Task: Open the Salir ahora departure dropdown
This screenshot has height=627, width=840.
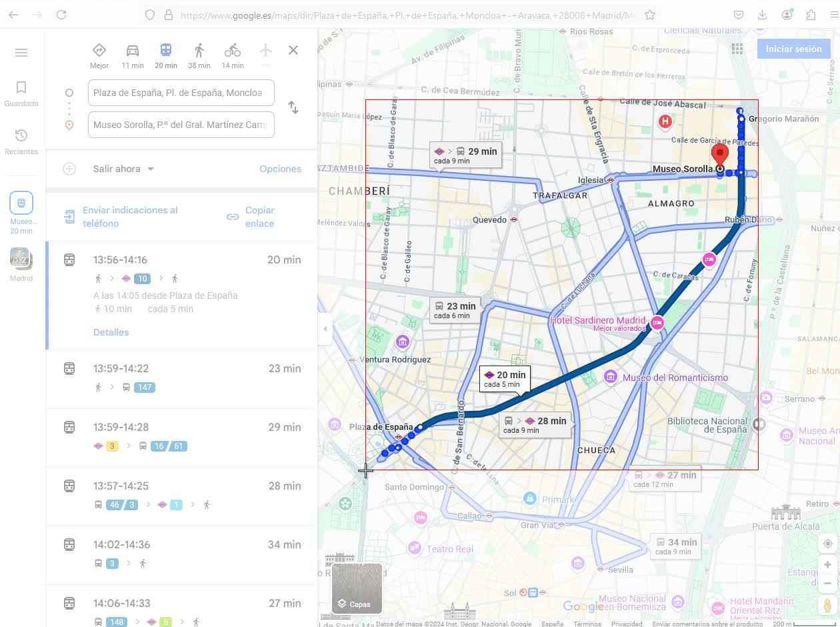Action: [123, 169]
